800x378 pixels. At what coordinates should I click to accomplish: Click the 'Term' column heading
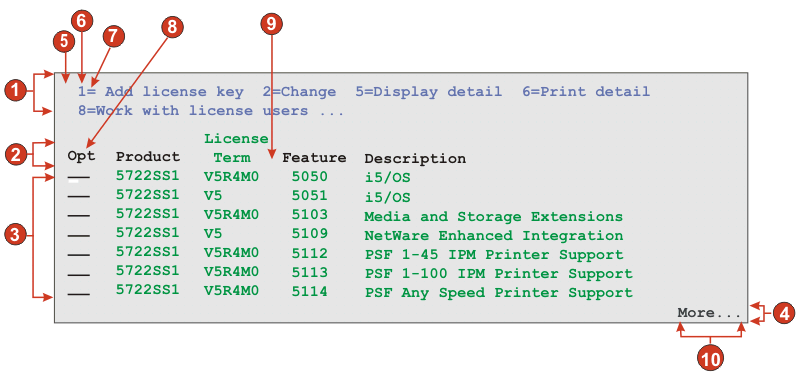232,158
